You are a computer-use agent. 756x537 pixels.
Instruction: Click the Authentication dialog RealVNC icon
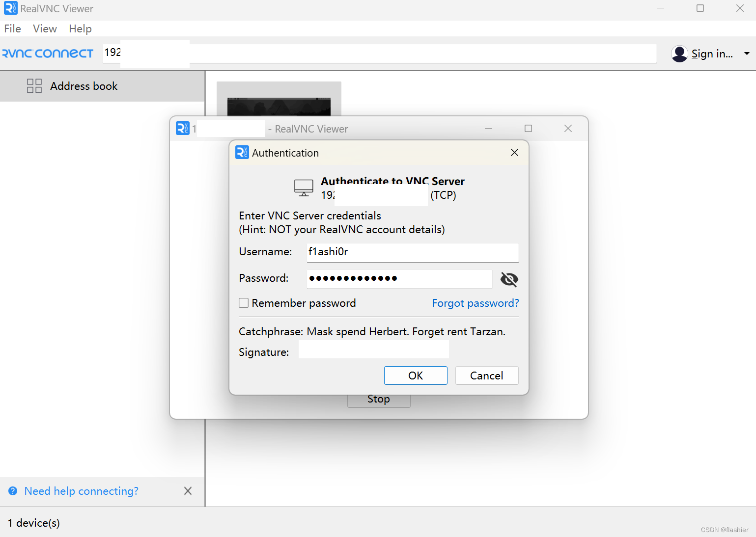click(242, 152)
